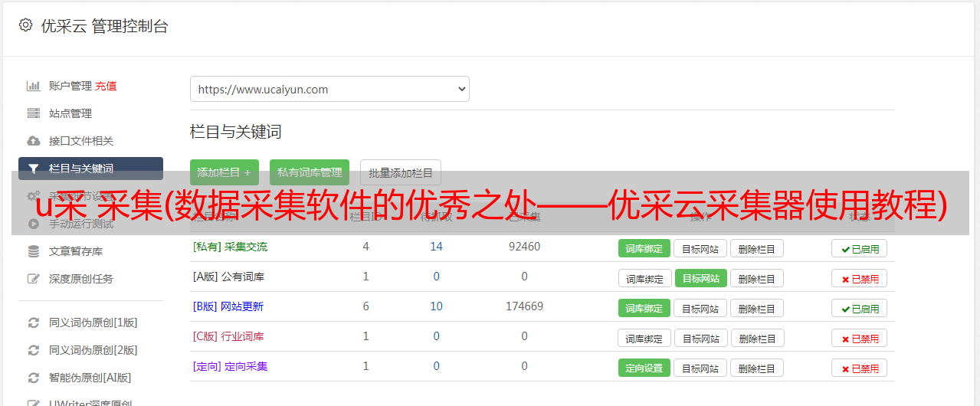Click 删除栏目 in the 公有词库 row
The image size is (980, 406).
click(x=757, y=278)
